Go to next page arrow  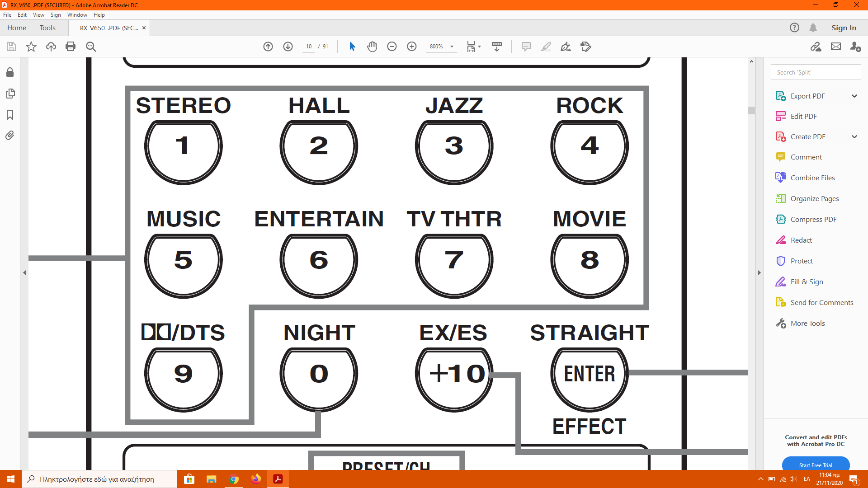[288, 47]
